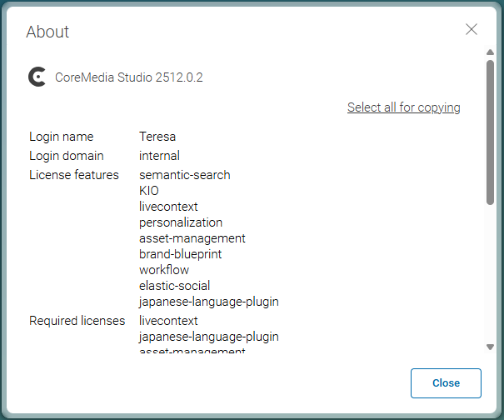Screen dimensions: 504x420
Task: Click the workflow license feature
Action: point(164,270)
